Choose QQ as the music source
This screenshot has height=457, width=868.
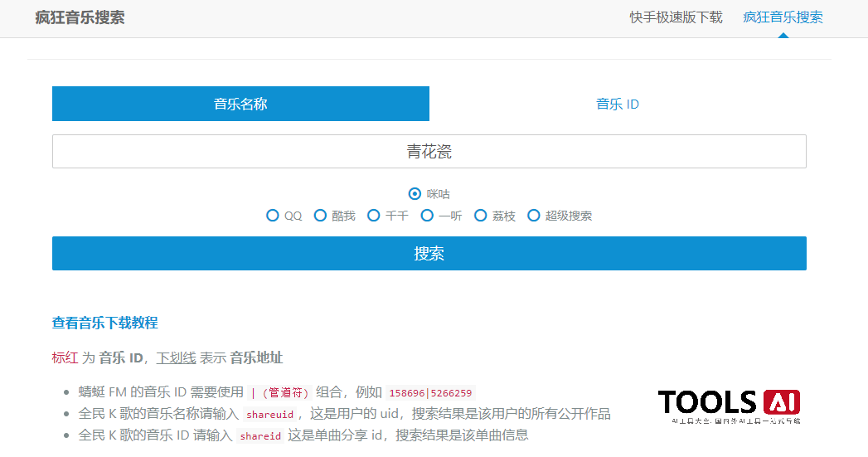coord(273,216)
